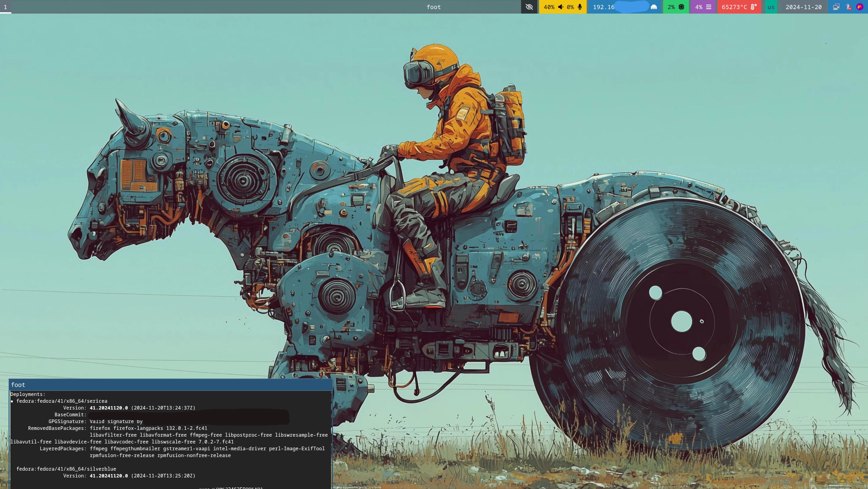868x489 pixels.
Task: Click the foot terminal window title bar
Action: pos(171,385)
